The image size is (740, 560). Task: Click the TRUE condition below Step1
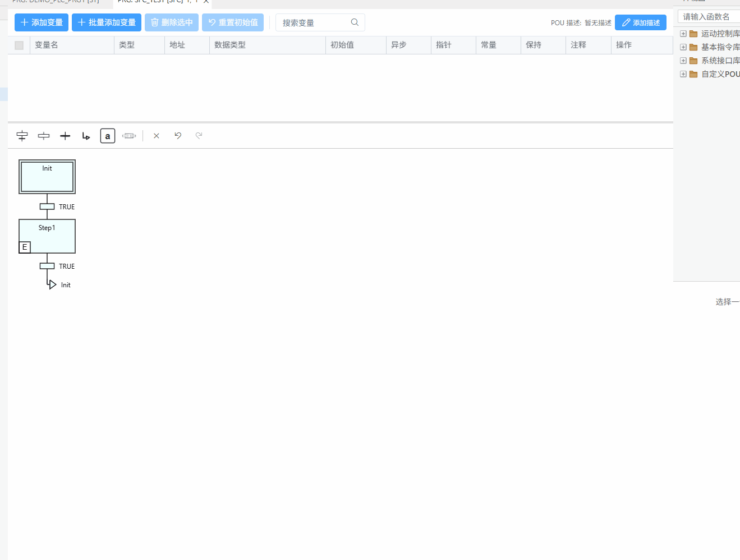pyautogui.click(x=67, y=267)
